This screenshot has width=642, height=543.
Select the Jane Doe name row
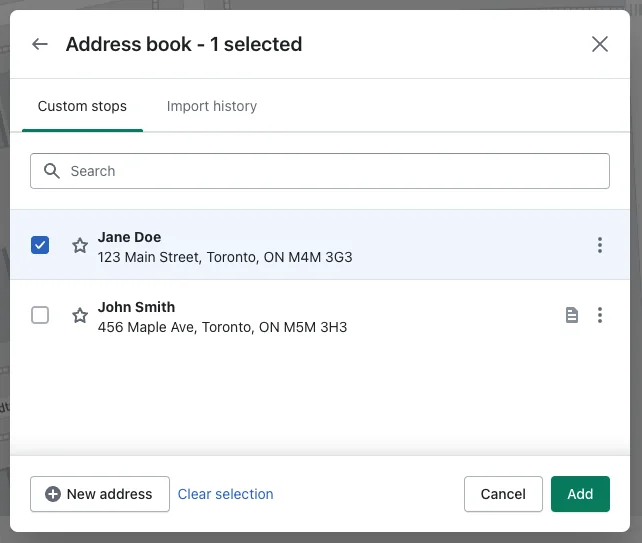[320, 245]
